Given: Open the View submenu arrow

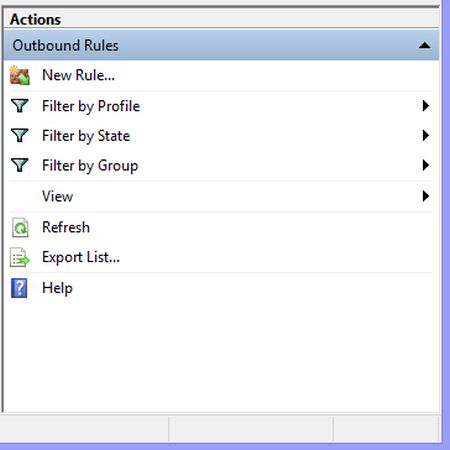Looking at the screenshot, I should coord(426,196).
